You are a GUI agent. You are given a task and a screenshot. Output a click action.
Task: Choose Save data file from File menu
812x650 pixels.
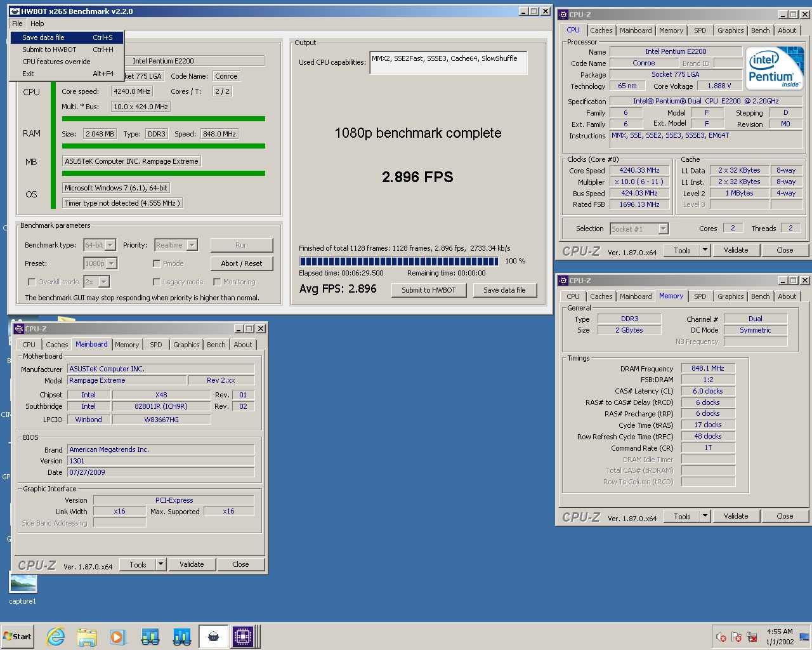[67, 37]
